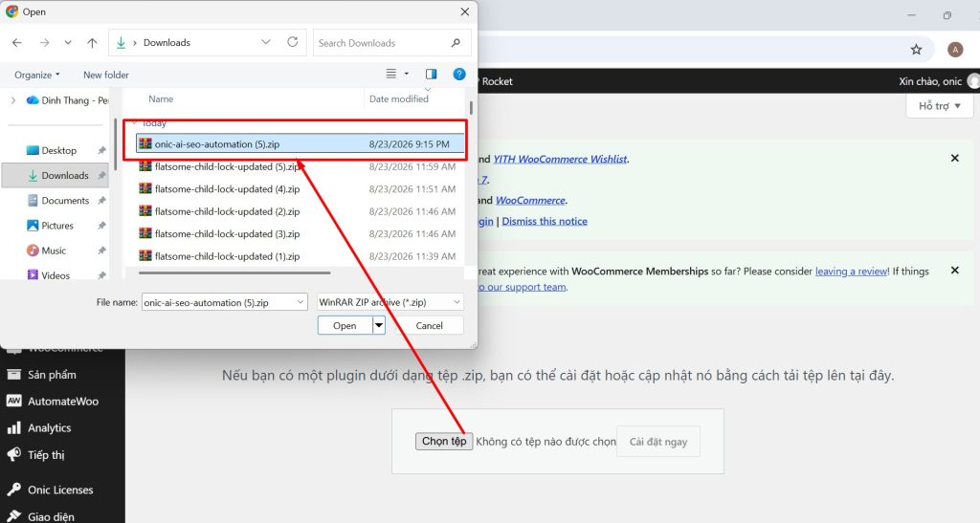Select Desktop in the navigation pane
This screenshot has height=523, width=980.
point(58,150)
